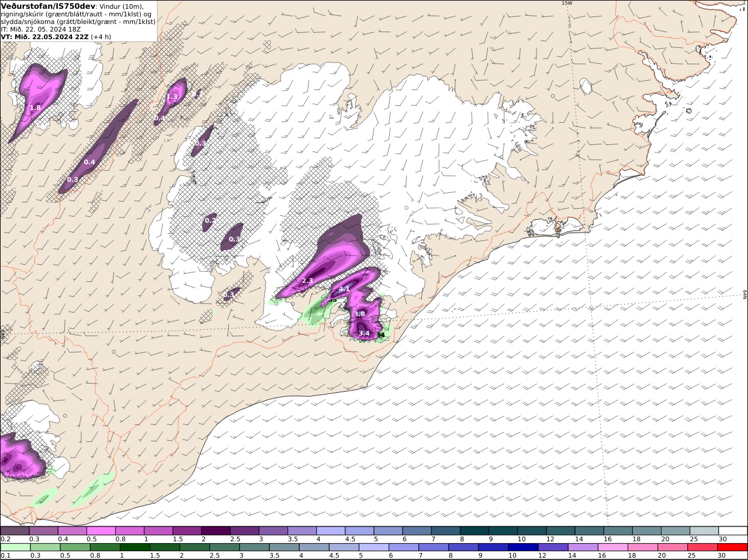The width and height of the screenshot is (748, 560).
Task: Select the 3.8 snowfall value label
Action: point(359,314)
